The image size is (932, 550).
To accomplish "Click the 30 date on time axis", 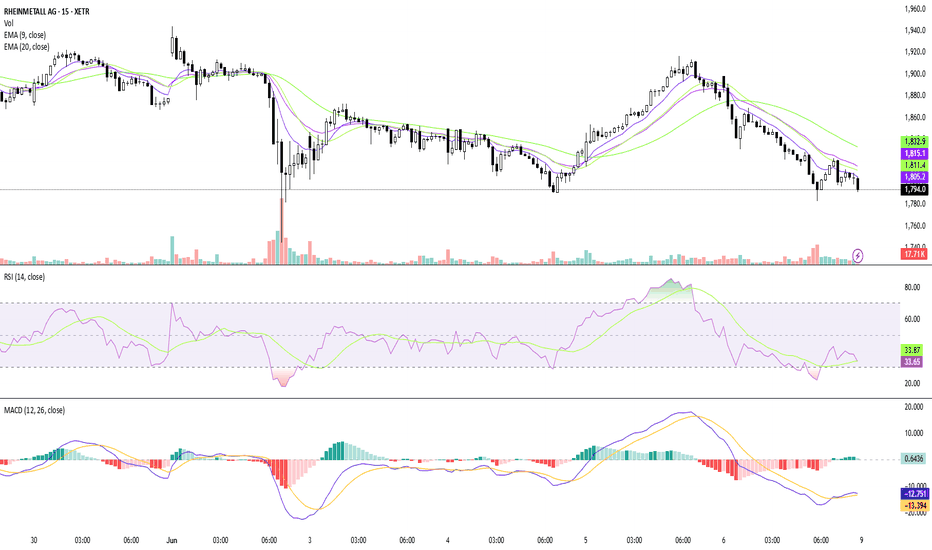I will (x=34, y=540).
